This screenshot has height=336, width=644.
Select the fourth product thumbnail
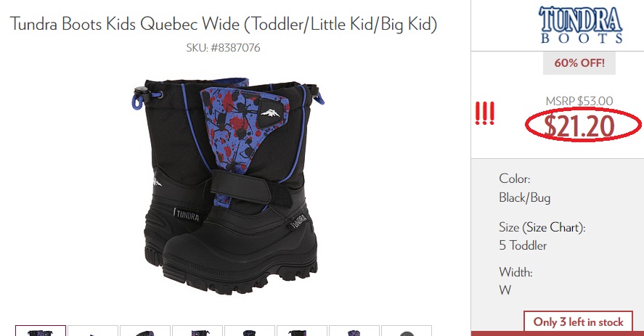(x=197, y=331)
